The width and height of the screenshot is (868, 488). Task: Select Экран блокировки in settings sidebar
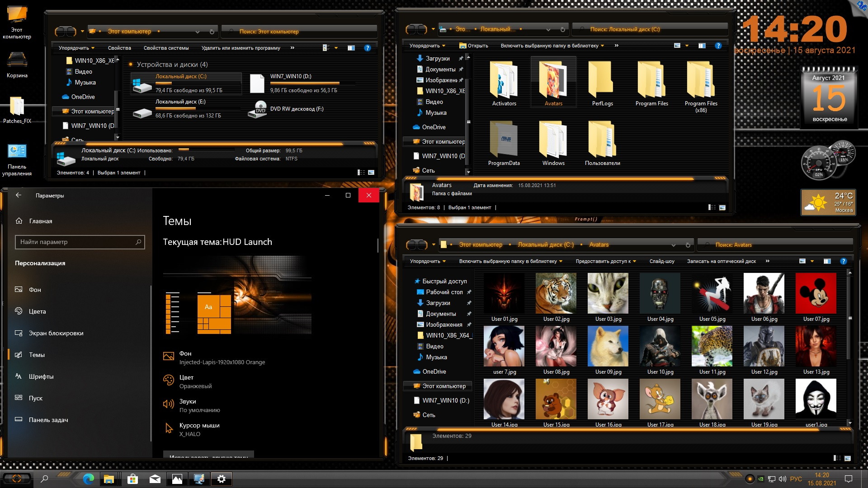pyautogui.click(x=56, y=333)
